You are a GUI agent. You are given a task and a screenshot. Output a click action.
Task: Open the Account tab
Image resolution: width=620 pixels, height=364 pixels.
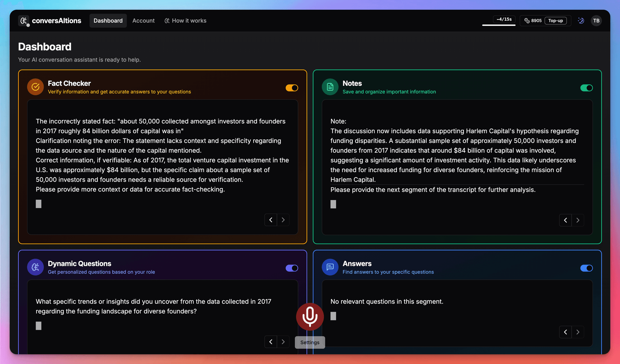point(143,21)
